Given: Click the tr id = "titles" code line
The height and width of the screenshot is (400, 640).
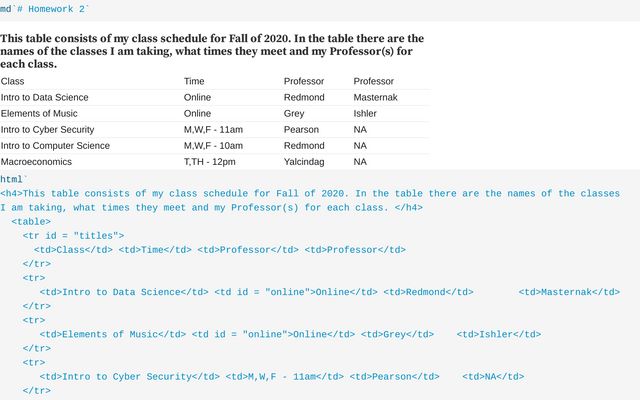Looking at the screenshot, I should click(x=73, y=236).
